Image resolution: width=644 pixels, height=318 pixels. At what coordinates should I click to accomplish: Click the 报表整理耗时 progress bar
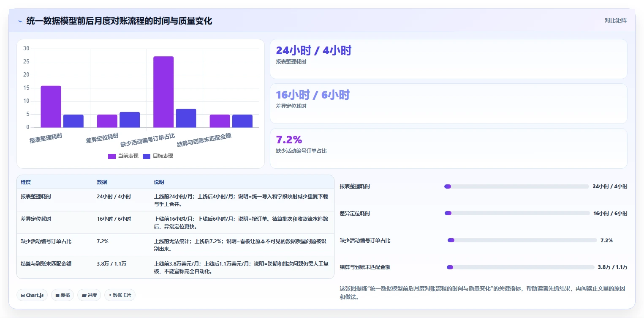516,186
